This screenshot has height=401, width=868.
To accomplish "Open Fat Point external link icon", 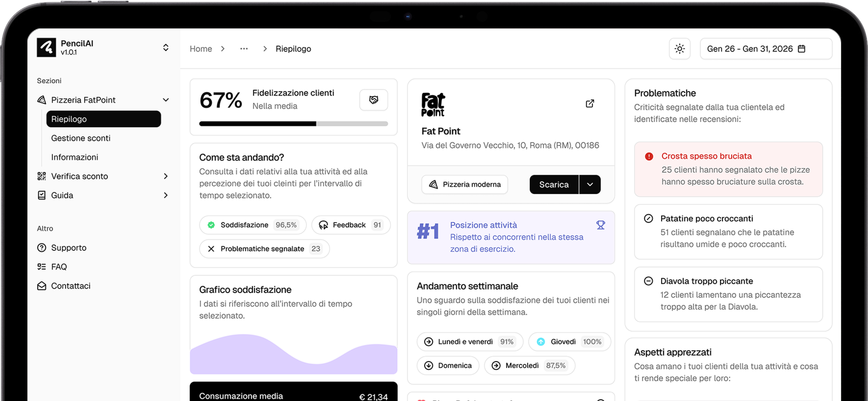I will pyautogui.click(x=590, y=103).
